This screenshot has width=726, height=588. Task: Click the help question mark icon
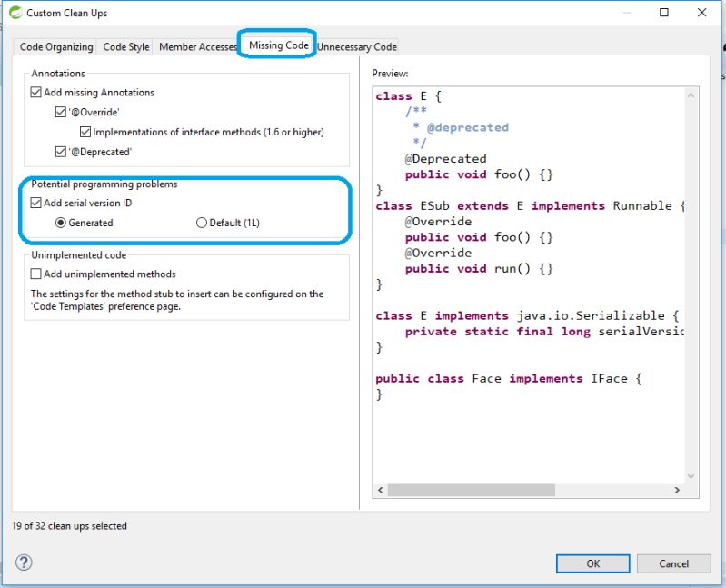point(24,563)
